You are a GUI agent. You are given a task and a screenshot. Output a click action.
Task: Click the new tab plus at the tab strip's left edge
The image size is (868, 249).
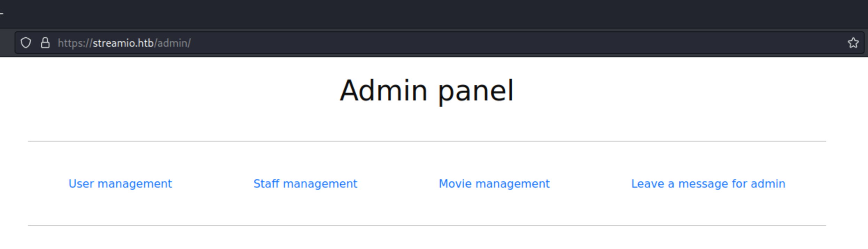pyautogui.click(x=1, y=14)
